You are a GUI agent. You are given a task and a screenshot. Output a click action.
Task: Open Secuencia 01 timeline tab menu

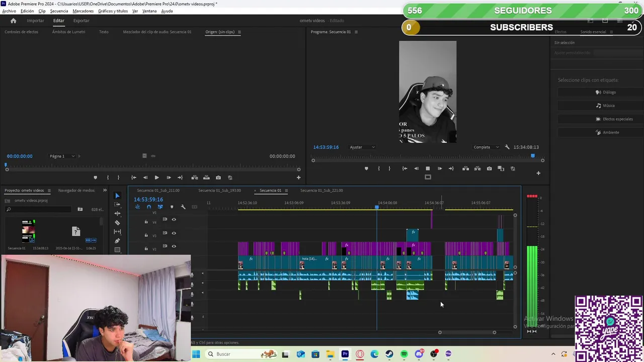tap(286, 191)
